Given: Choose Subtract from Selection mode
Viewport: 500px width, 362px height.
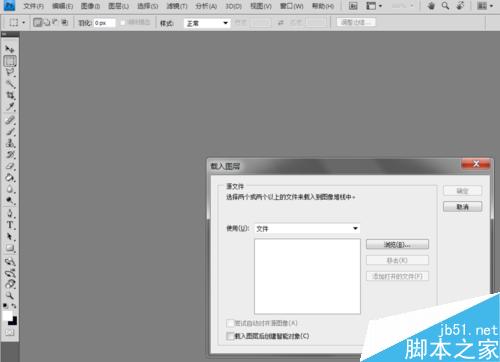Looking at the screenshot, I should tap(55, 23).
